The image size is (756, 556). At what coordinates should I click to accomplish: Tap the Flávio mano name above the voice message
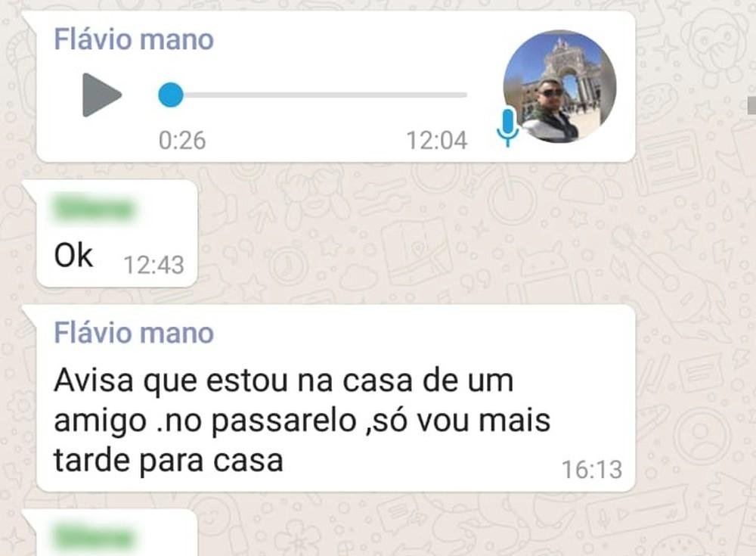[134, 39]
